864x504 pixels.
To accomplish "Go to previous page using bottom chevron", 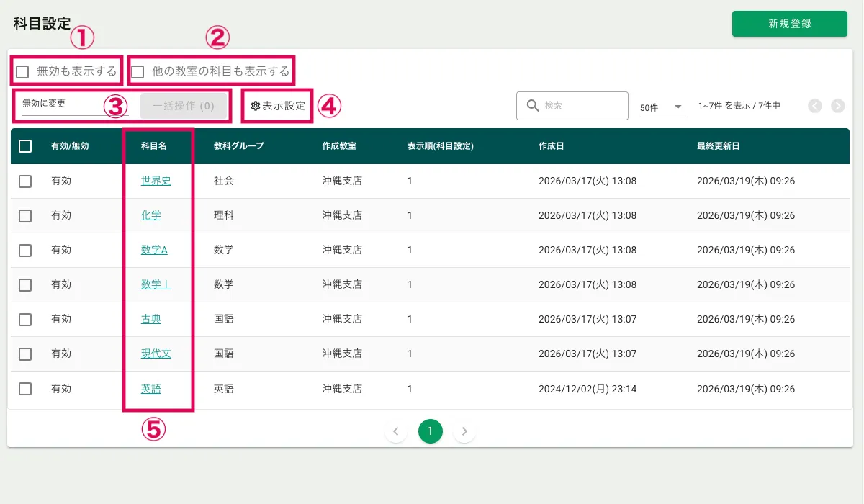I will (395, 431).
